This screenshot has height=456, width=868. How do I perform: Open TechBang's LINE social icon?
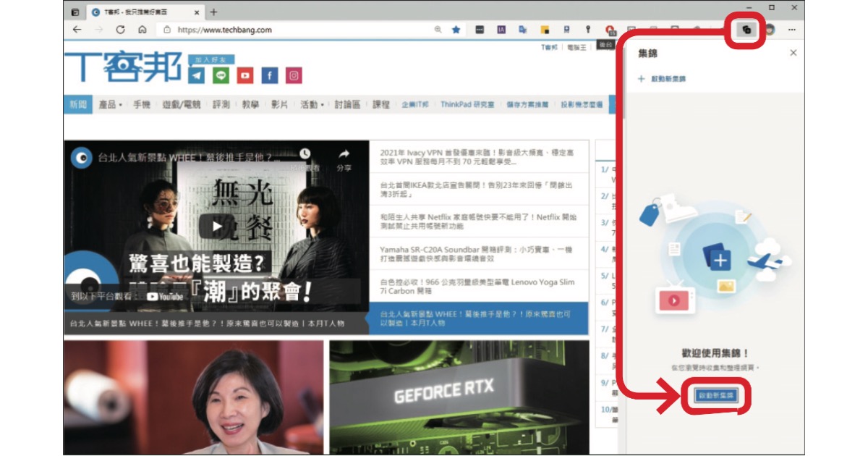pyautogui.click(x=221, y=75)
